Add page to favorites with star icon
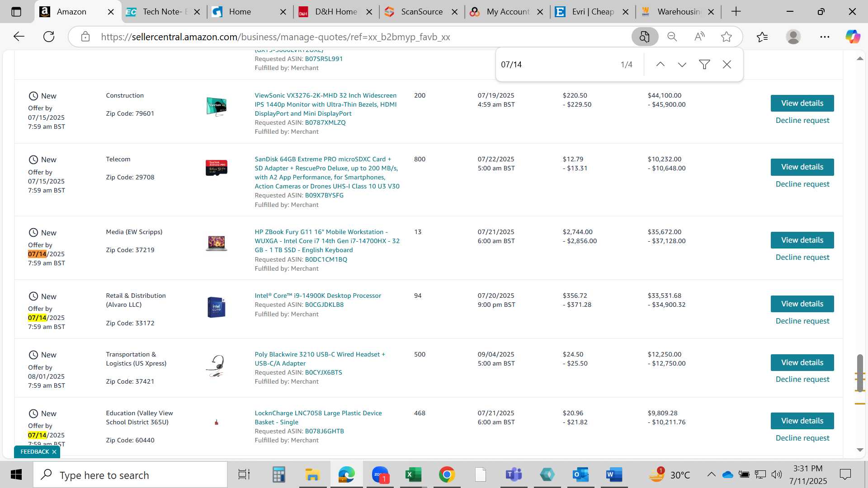Screen dimensions: 868x488 click(726, 37)
